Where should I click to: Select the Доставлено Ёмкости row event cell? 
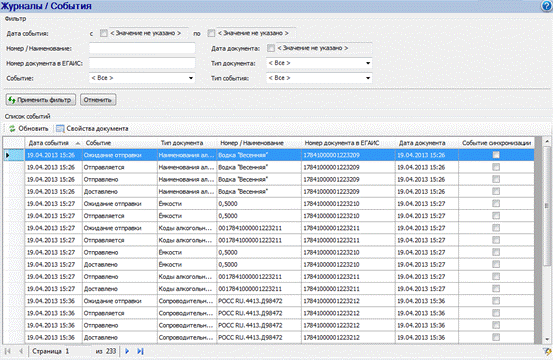coord(120,264)
